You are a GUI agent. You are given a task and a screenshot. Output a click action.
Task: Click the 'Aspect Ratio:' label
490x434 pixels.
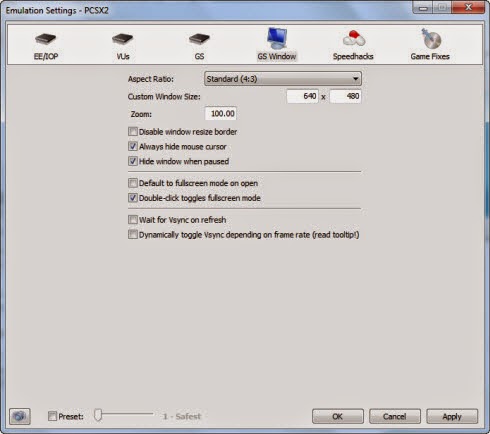(x=151, y=79)
